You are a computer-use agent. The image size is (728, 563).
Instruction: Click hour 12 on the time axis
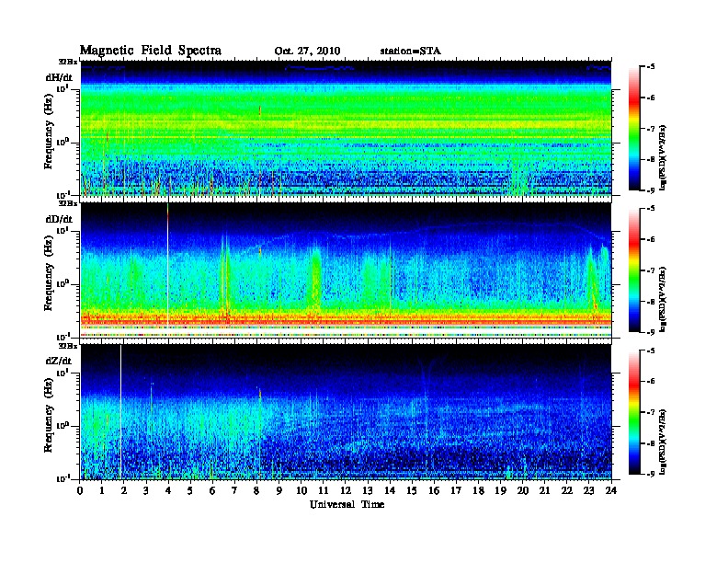pyautogui.click(x=346, y=490)
